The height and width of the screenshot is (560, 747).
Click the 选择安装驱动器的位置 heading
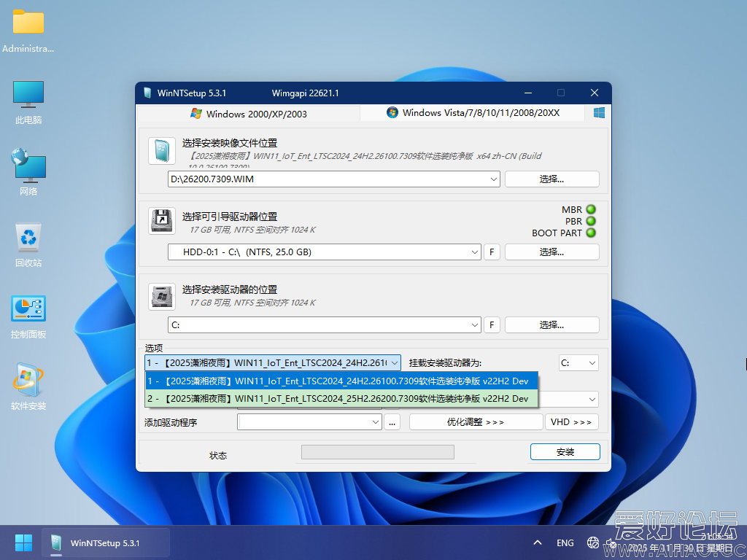pos(230,289)
